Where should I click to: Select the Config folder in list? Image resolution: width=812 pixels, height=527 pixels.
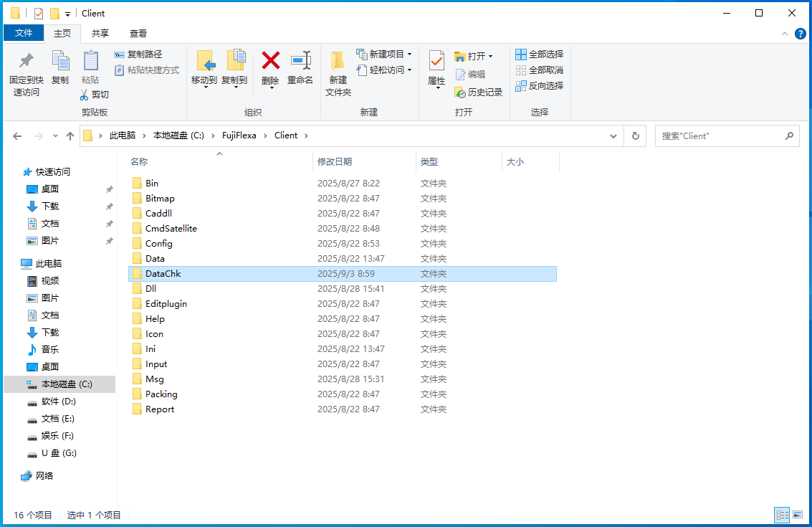[158, 243]
